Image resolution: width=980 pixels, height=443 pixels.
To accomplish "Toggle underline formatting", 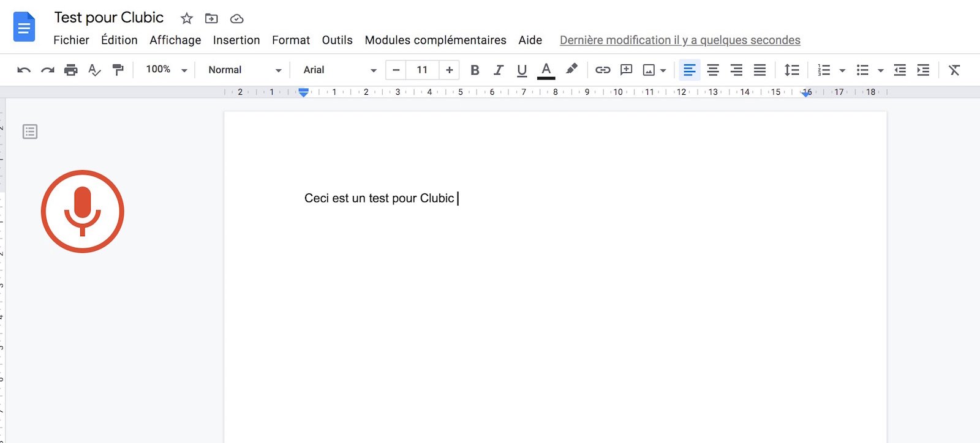I will [522, 70].
